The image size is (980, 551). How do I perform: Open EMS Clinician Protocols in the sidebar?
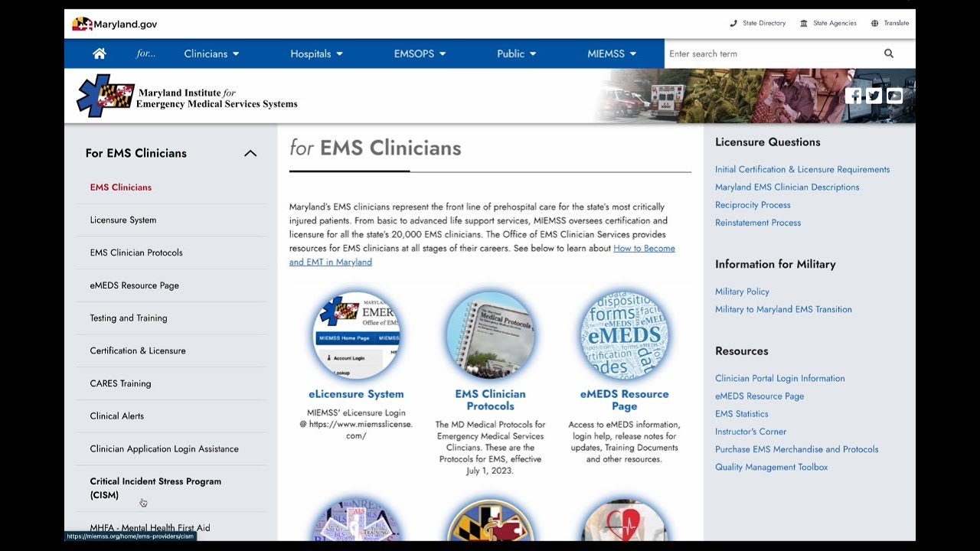pyautogui.click(x=136, y=253)
